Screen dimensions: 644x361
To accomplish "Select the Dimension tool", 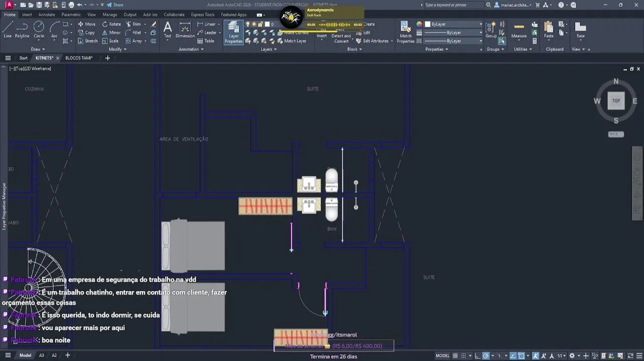I will [x=185, y=30].
